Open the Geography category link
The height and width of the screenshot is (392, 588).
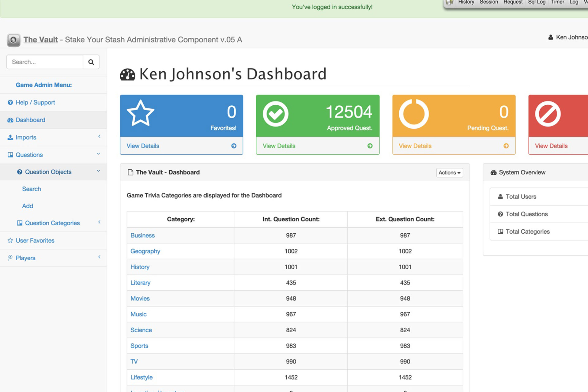(145, 251)
